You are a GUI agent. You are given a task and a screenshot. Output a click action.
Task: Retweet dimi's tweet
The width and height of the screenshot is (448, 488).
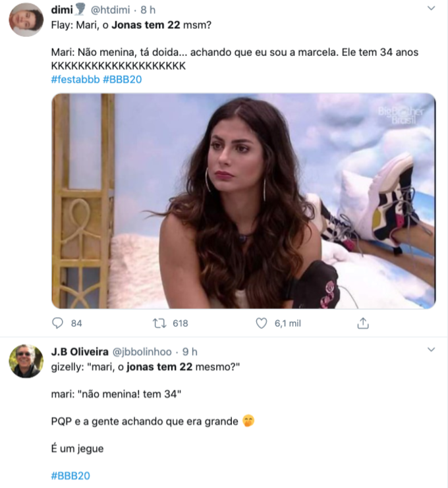click(x=159, y=323)
